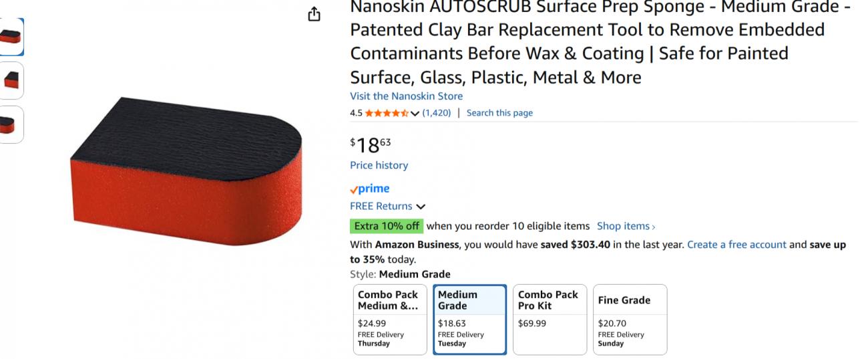The height and width of the screenshot is (359, 868).
Task: Visit the Nanoskin Store link
Action: click(406, 96)
